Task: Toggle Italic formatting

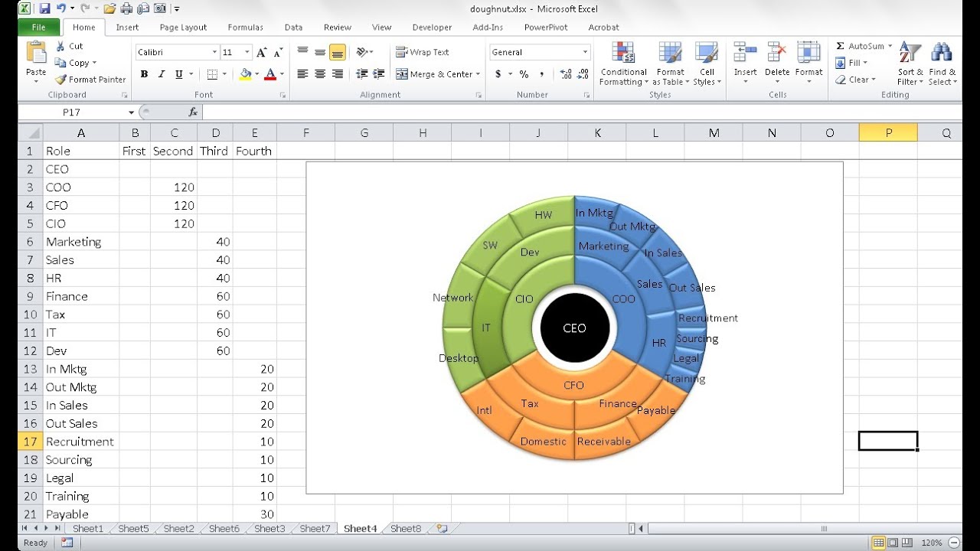Action: [162, 74]
